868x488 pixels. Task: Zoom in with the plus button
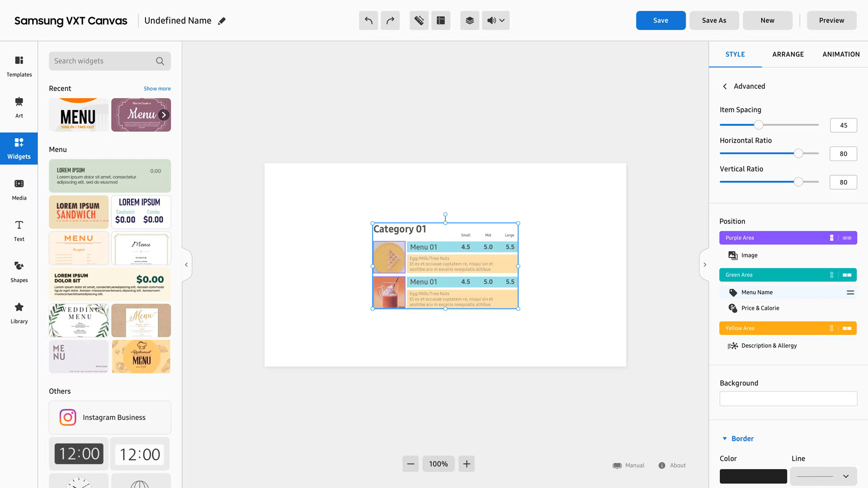tap(467, 464)
